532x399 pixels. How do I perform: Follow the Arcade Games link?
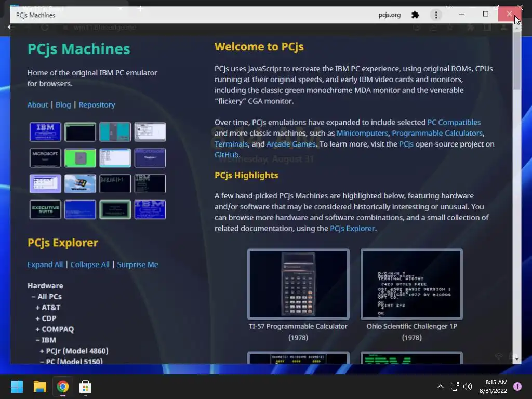(291, 144)
